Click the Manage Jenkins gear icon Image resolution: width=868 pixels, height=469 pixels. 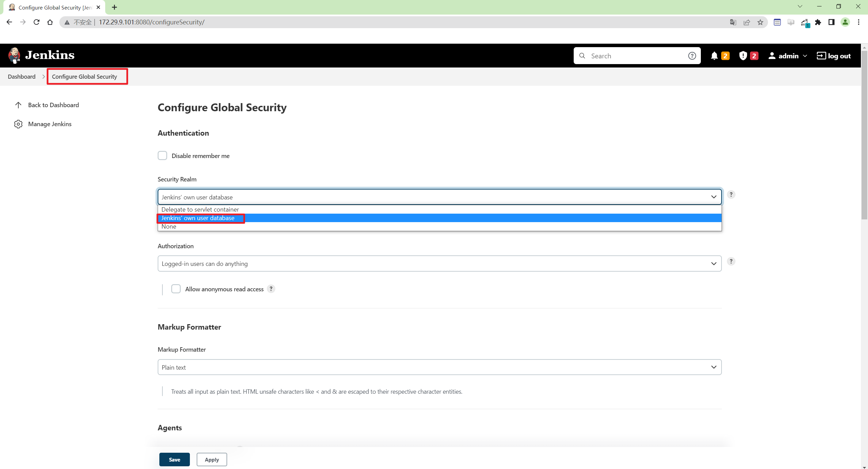(18, 124)
